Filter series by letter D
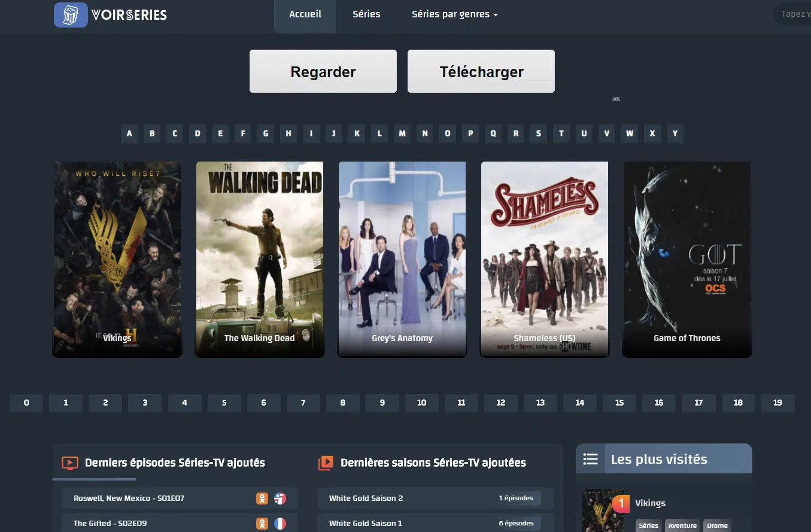 point(198,133)
